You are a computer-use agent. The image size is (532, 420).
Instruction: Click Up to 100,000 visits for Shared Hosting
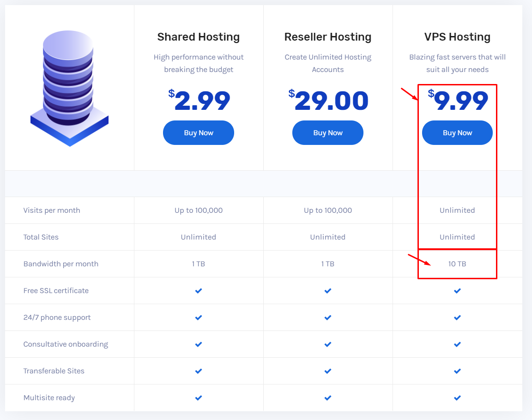(x=199, y=210)
